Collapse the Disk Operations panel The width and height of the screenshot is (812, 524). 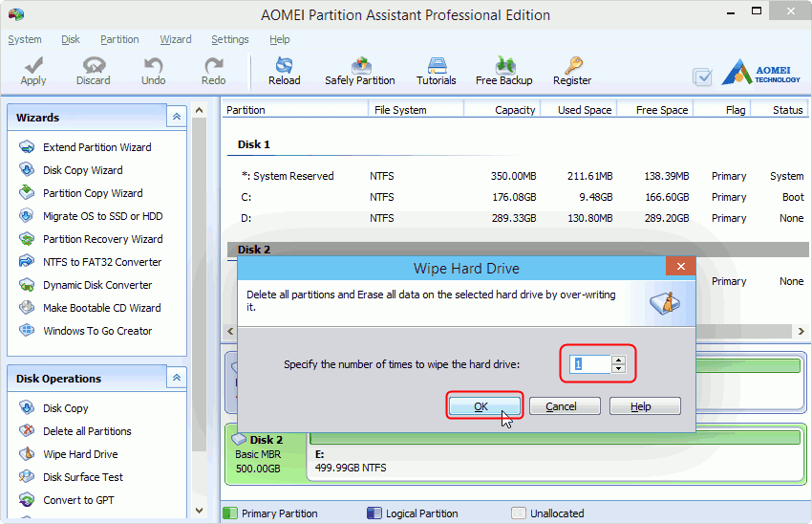[x=176, y=378]
